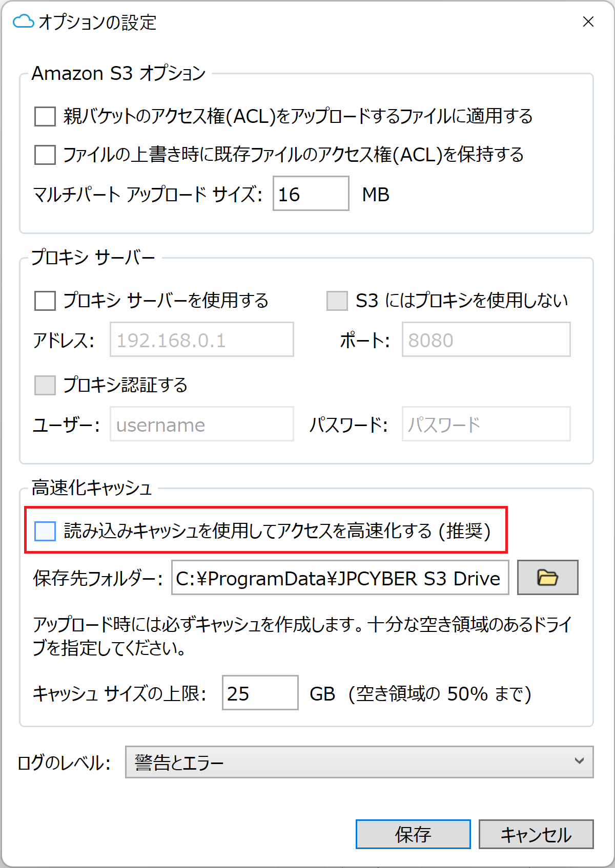This screenshot has height=868, width=615.
Task: Toggle the read cache acceleration checkbox
Action: point(45,531)
